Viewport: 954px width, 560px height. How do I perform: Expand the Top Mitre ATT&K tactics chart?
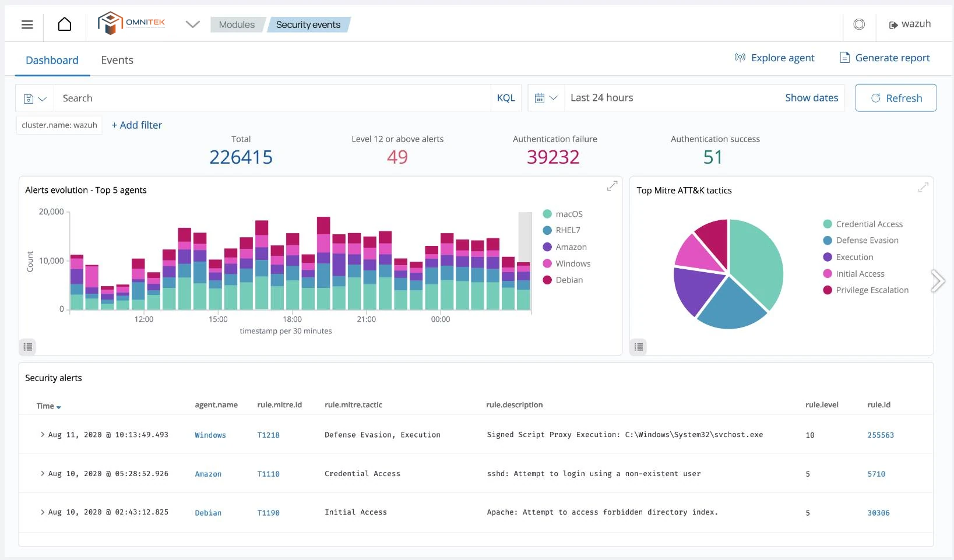(x=923, y=187)
